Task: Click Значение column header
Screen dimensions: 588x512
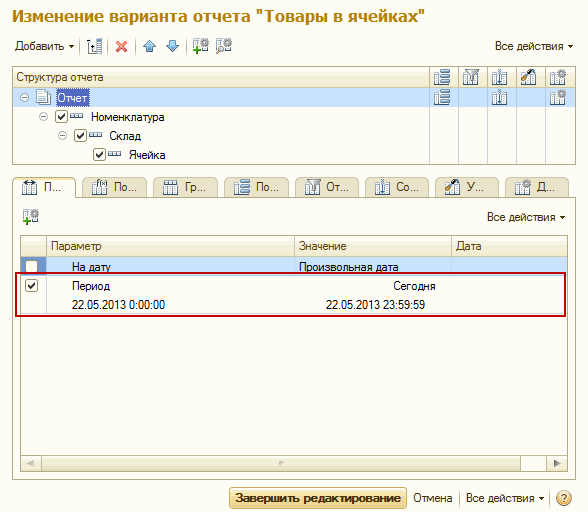Action: pyautogui.click(x=373, y=246)
